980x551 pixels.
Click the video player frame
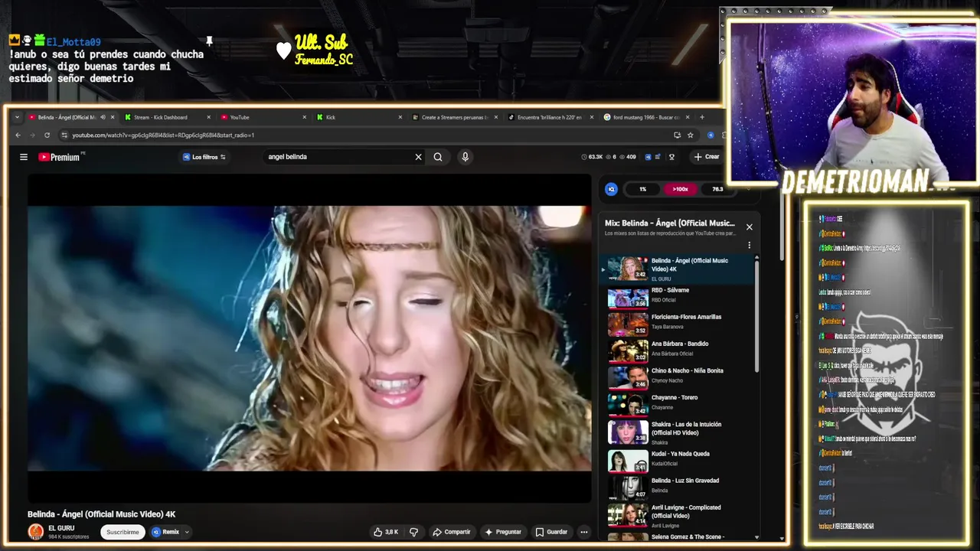coord(309,338)
